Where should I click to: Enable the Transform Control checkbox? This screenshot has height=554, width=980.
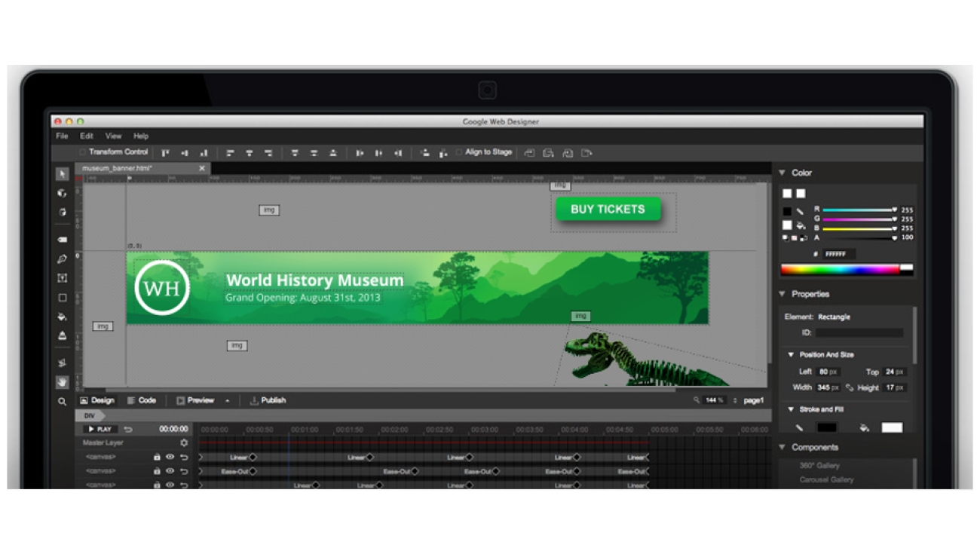pos(83,152)
